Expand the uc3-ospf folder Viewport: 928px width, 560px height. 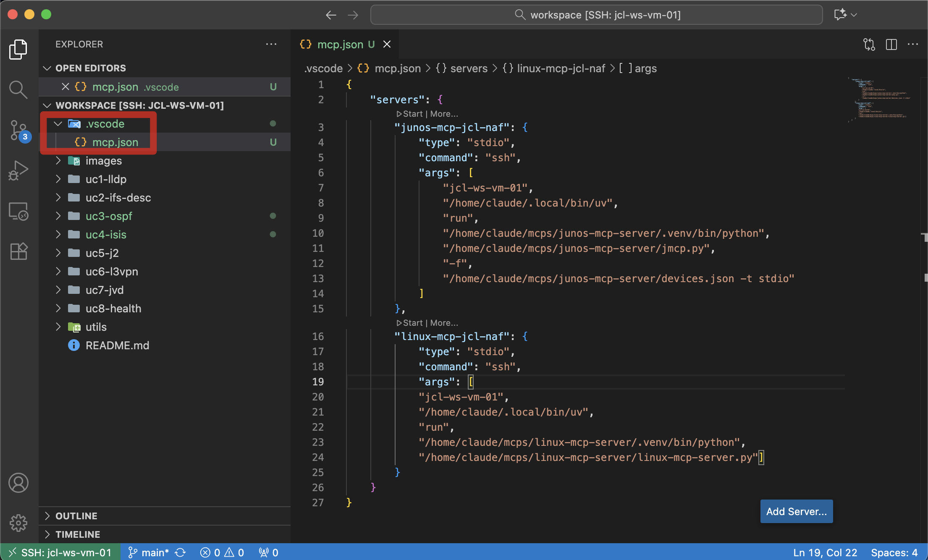[x=58, y=216]
